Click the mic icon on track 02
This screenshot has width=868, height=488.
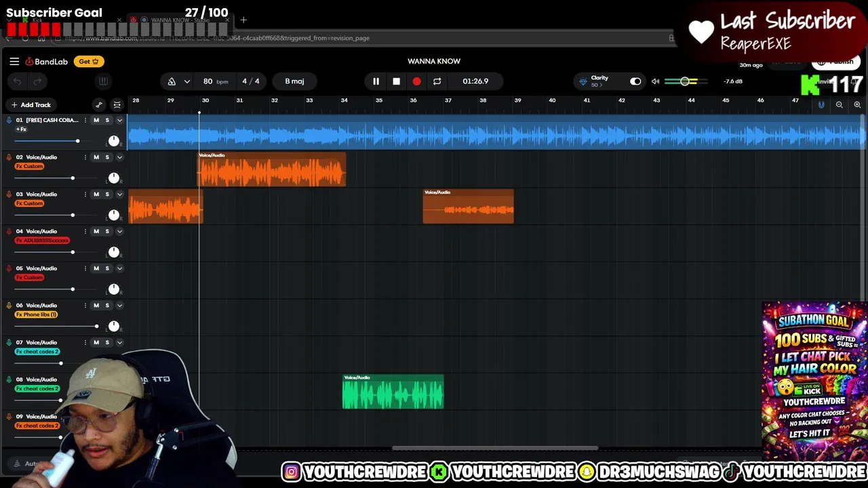click(x=9, y=157)
